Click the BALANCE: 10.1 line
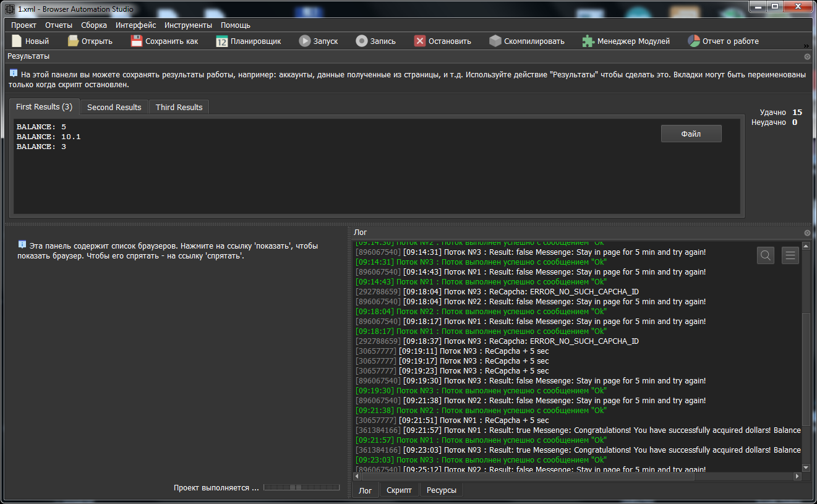 [48, 137]
